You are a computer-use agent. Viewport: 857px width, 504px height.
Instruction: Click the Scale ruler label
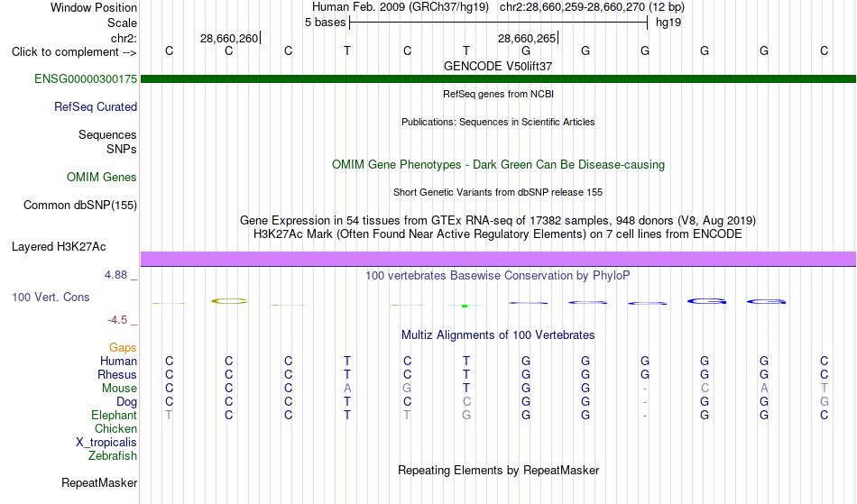tap(122, 23)
